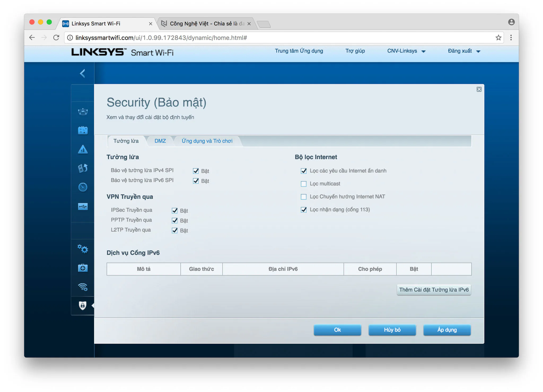Switch to the Tường lửa tab
The image size is (543, 392).
126,141
